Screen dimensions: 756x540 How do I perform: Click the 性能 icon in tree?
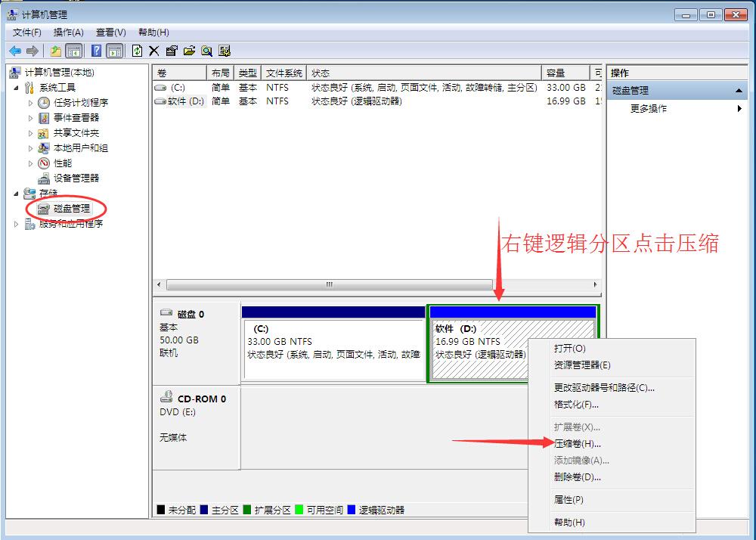pyautogui.click(x=44, y=163)
